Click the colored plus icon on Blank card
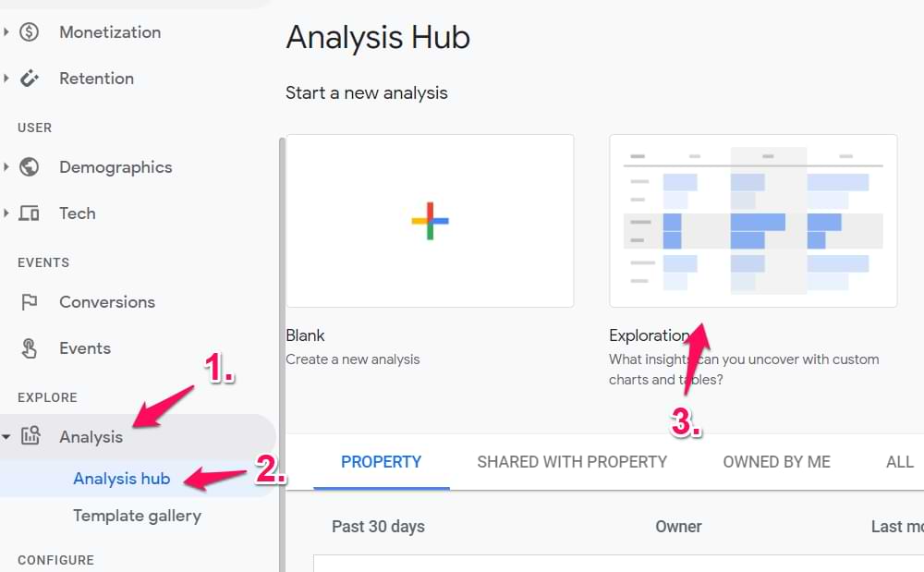This screenshot has height=572, width=924. click(430, 220)
